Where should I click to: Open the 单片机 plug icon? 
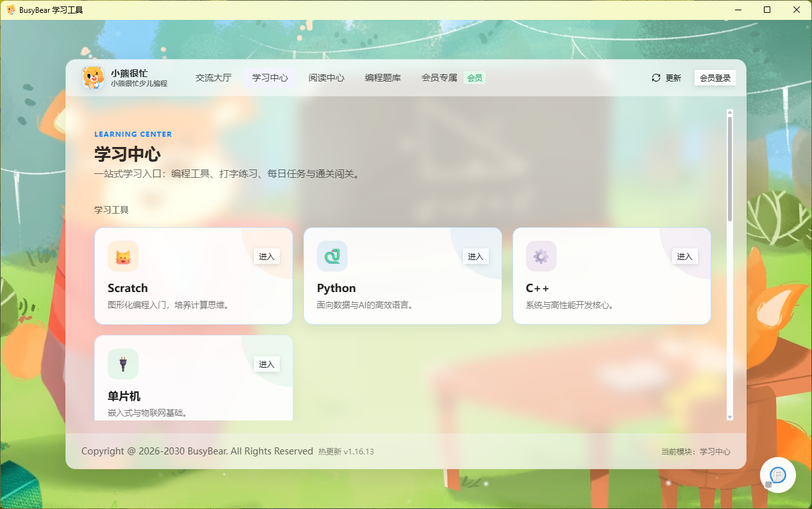[x=123, y=364]
